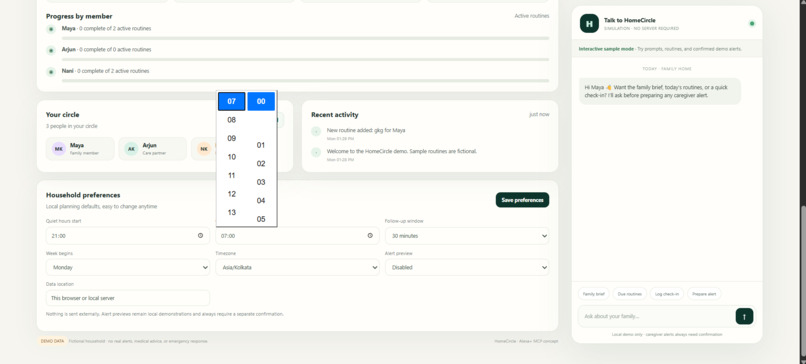Select hour 12 in time picker
The image size is (806, 364).
tap(231, 194)
